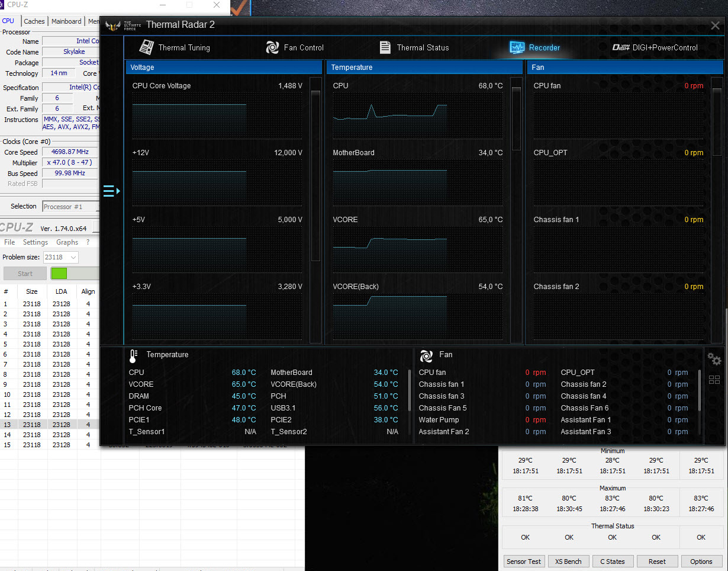Open the Thermal Tuning motherboard icon
728x571 pixels.
(146, 47)
